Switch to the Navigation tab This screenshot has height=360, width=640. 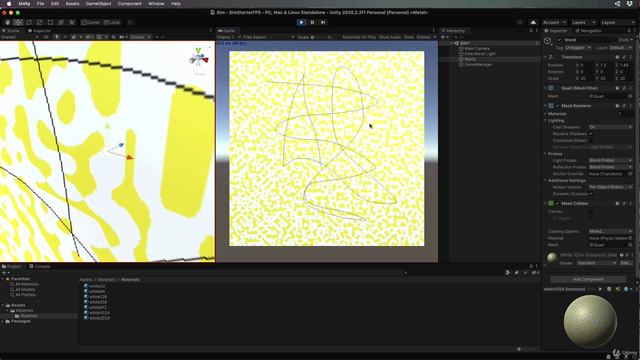(x=588, y=31)
